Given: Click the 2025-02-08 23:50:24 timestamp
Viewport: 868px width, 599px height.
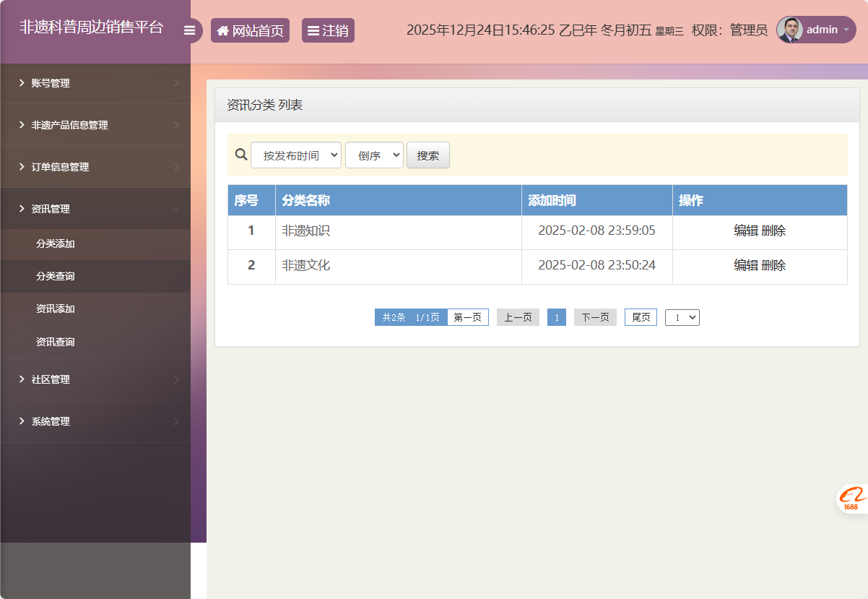Looking at the screenshot, I should coord(596,265).
